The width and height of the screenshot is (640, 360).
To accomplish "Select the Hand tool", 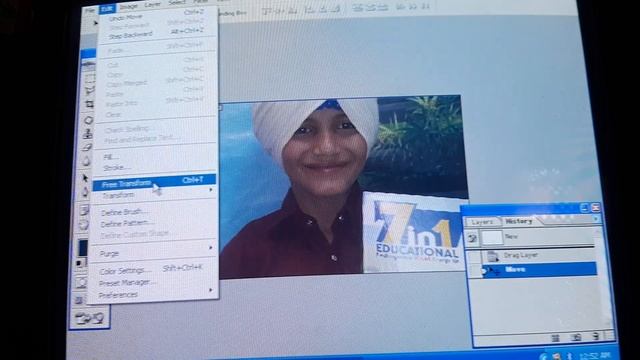I will [x=83, y=225].
